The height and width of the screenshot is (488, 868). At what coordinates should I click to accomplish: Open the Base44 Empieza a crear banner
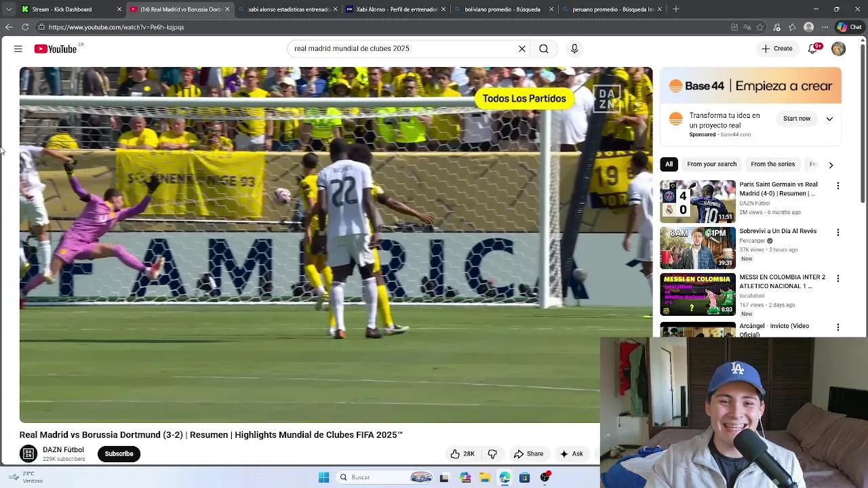(751, 86)
